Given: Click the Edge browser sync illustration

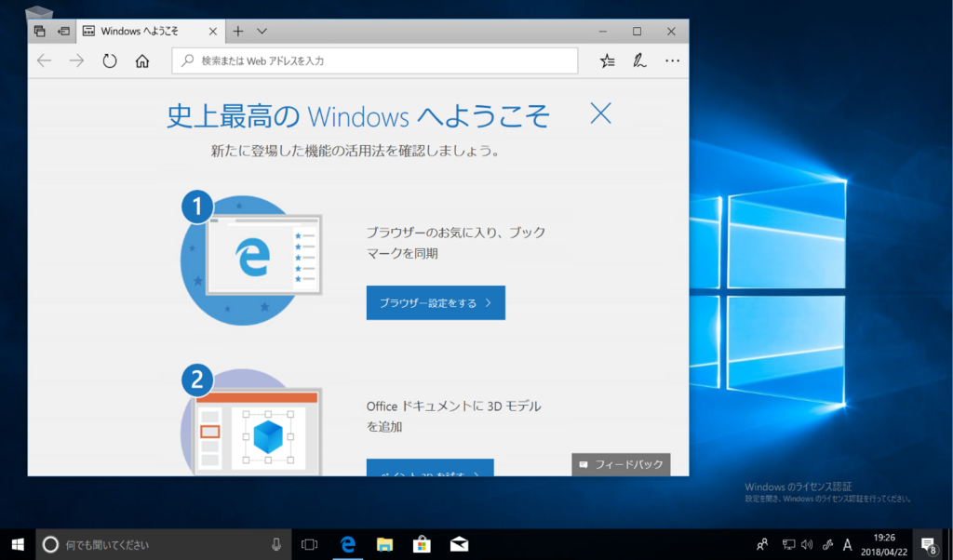Looking at the screenshot, I should tap(251, 260).
